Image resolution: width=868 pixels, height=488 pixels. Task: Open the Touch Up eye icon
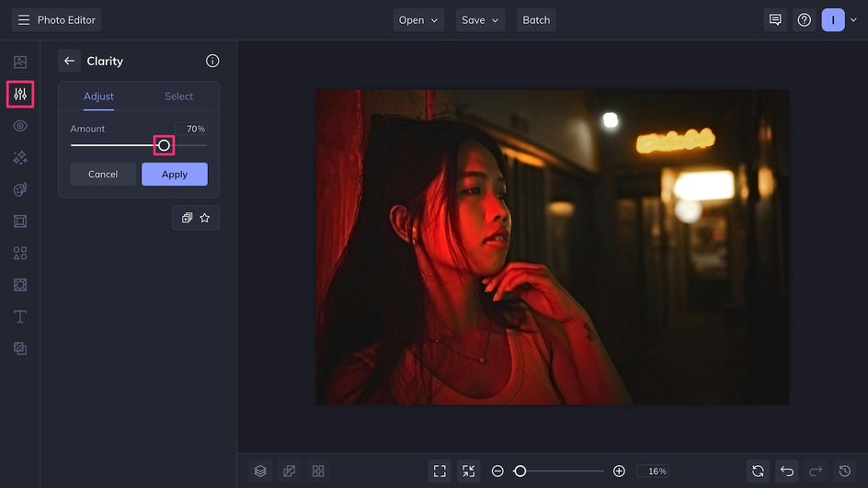pyautogui.click(x=20, y=126)
